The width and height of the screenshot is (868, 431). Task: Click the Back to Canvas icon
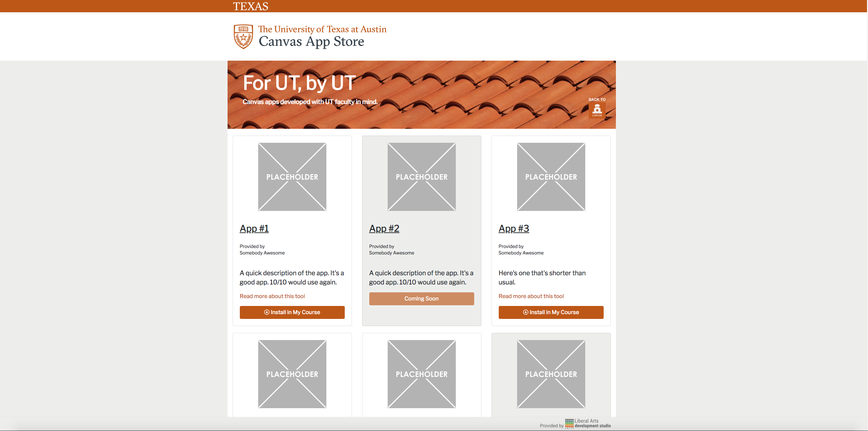(x=597, y=110)
